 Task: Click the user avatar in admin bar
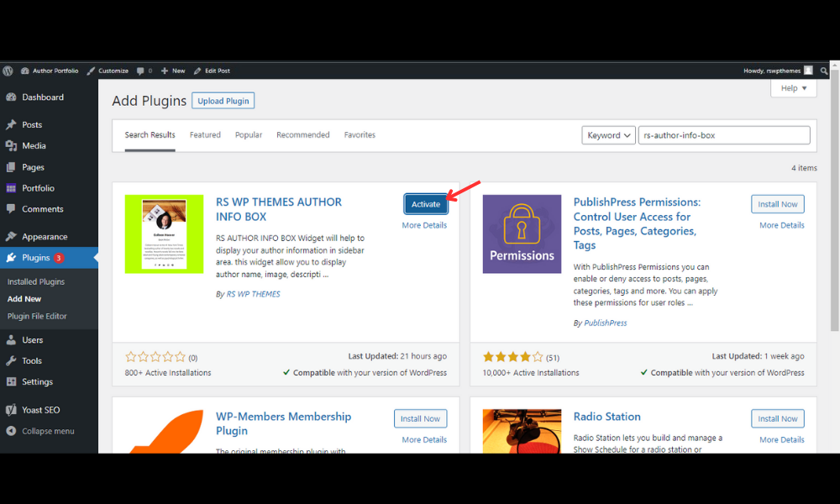coord(808,71)
